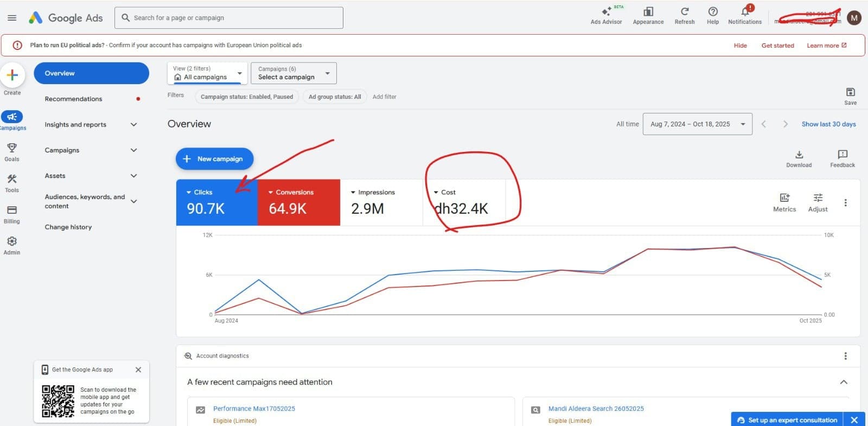
Task: Open the Ads Advisor beta icon
Action: (x=606, y=12)
